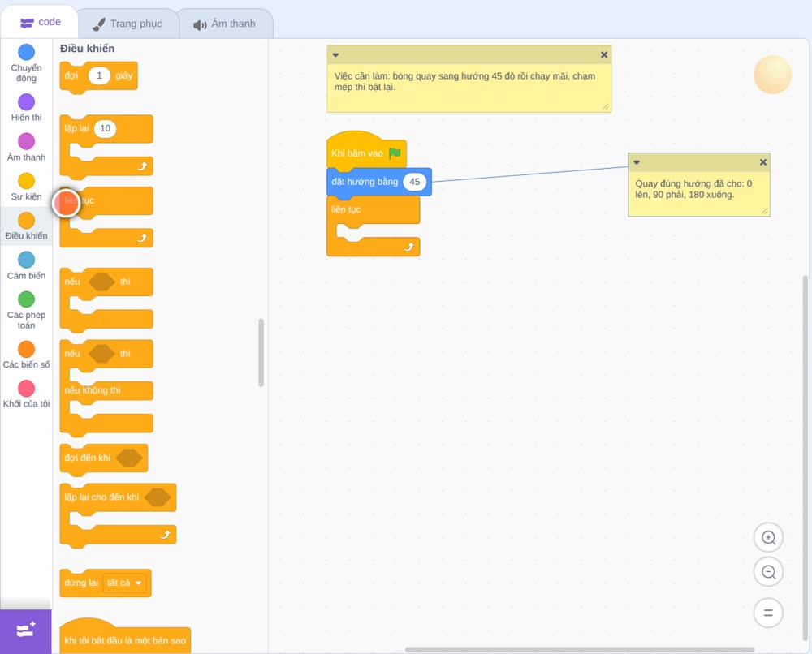The width and height of the screenshot is (812, 654).
Task: Click the 'khi tôi bắt đầu là một bản sao' block
Action: point(125,636)
